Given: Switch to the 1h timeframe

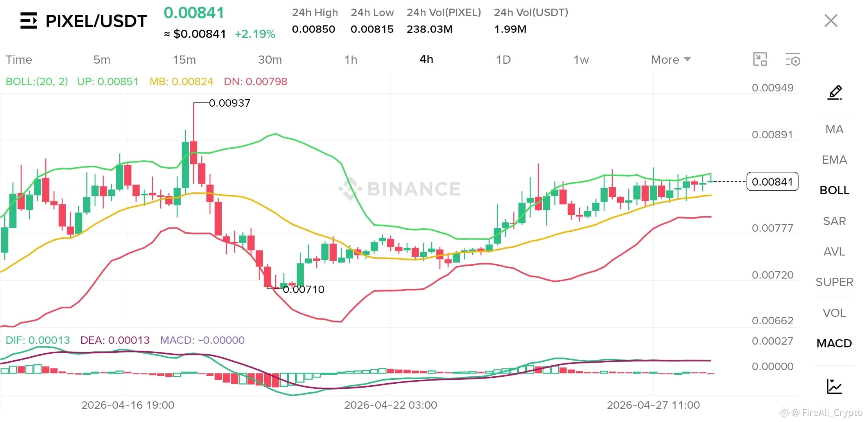Looking at the screenshot, I should (351, 59).
